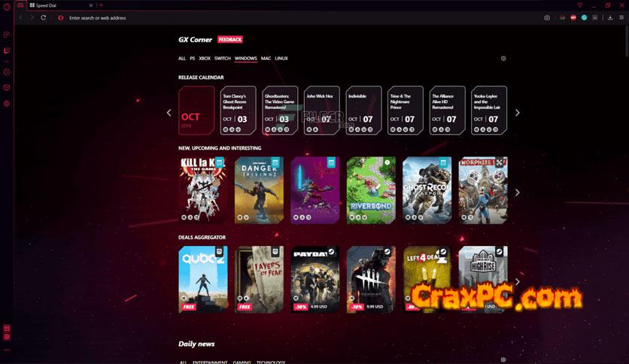This screenshot has height=364, width=629.
Task: Show previous Release Calendar entries arrow
Action: click(x=169, y=113)
